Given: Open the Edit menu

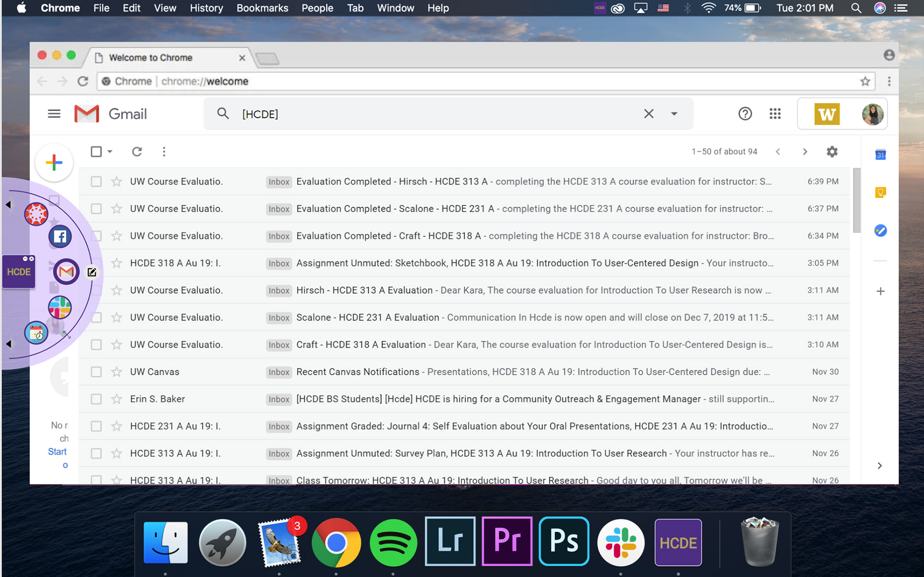Looking at the screenshot, I should tap(131, 8).
